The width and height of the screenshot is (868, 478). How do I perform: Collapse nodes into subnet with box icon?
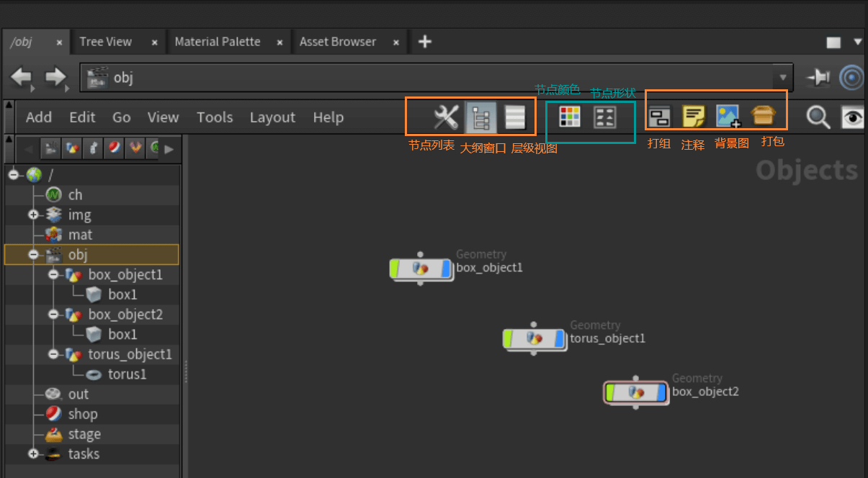pyautogui.click(x=764, y=115)
